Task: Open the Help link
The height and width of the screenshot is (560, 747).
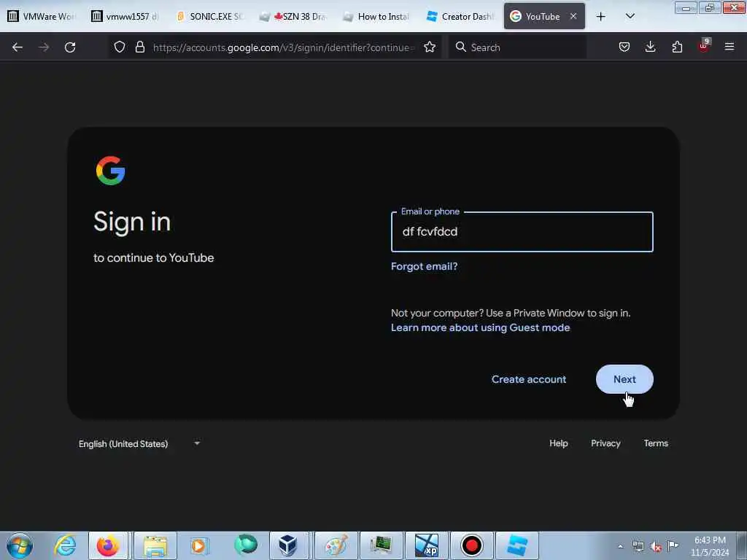Action: pyautogui.click(x=558, y=443)
